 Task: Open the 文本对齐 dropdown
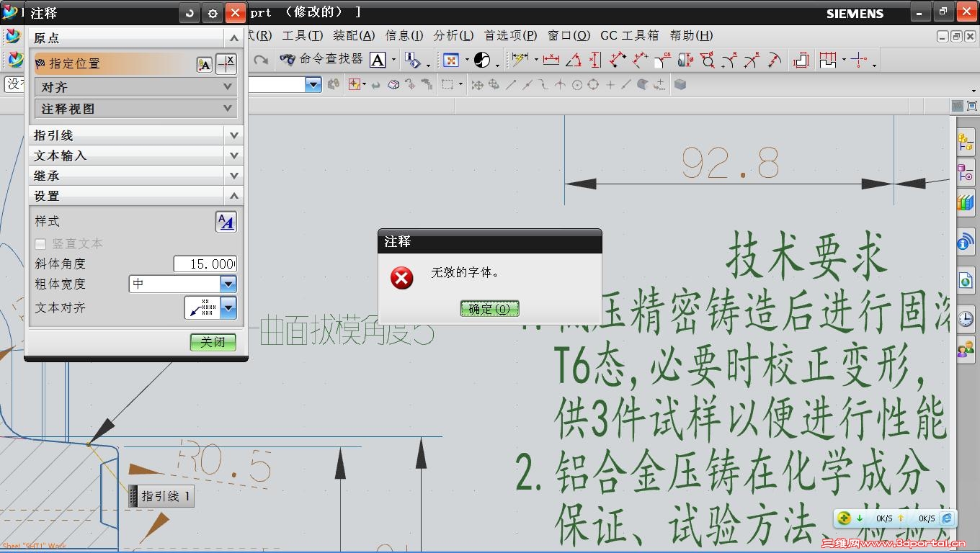point(228,308)
